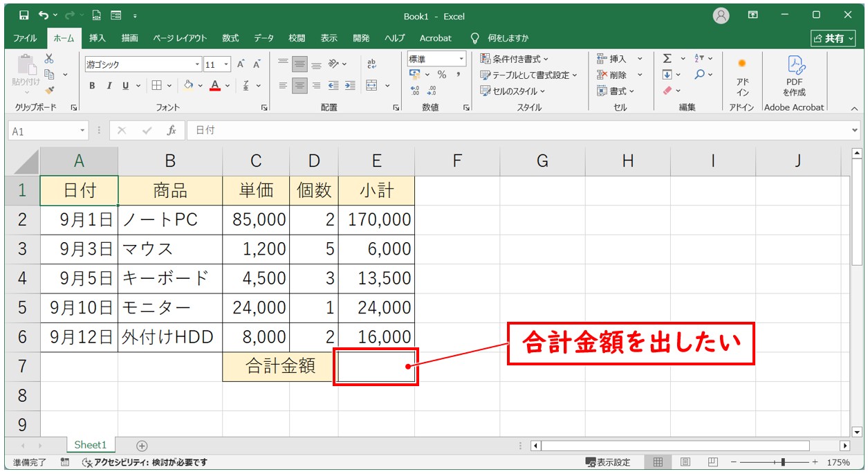Toggle Italic formatting
This screenshot has height=474, width=868.
click(109, 86)
